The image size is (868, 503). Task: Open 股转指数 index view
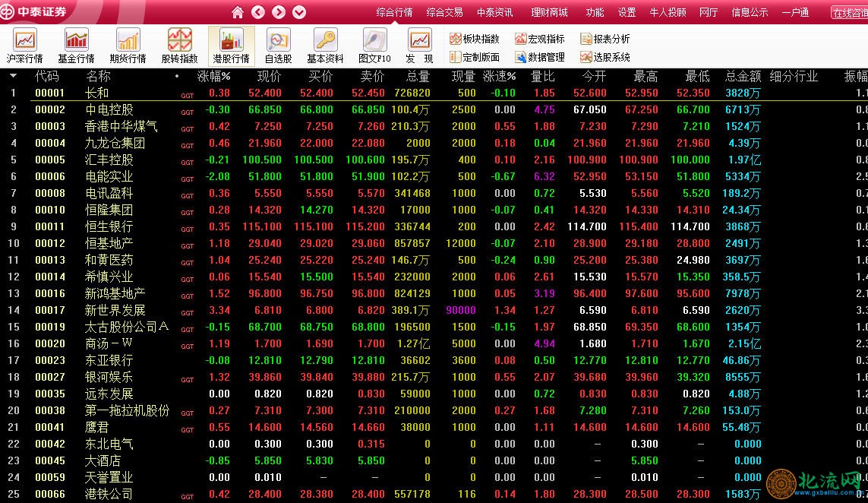(179, 46)
